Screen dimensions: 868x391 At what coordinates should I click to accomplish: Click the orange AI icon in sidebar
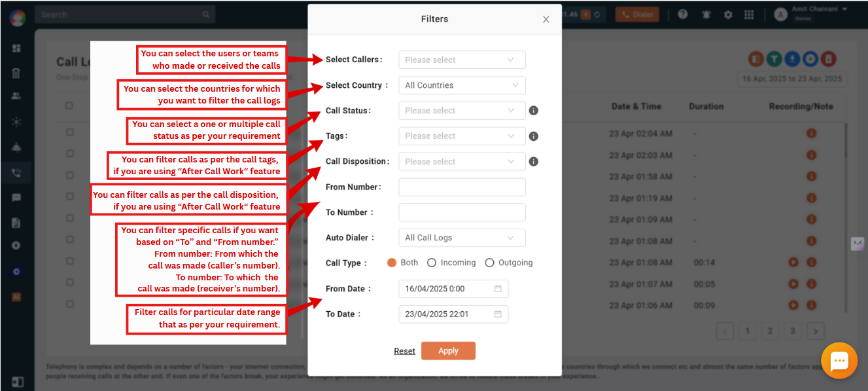pos(16,297)
